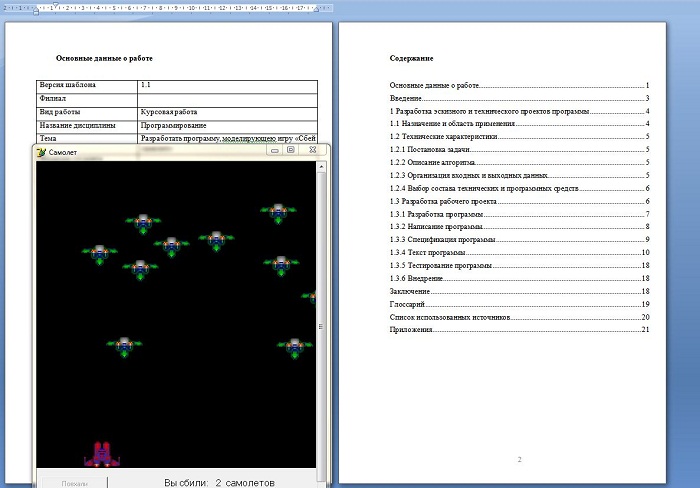Open contents entry '1.2 Технические характеристики'
This screenshot has height=488, width=700.
click(519, 137)
